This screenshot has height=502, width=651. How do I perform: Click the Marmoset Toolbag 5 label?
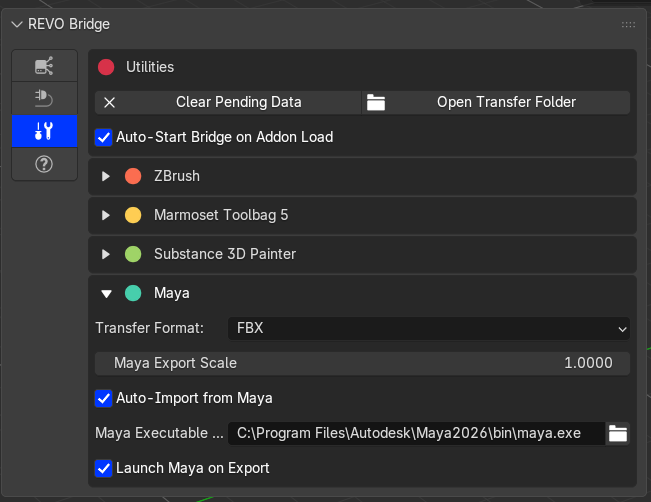221,215
